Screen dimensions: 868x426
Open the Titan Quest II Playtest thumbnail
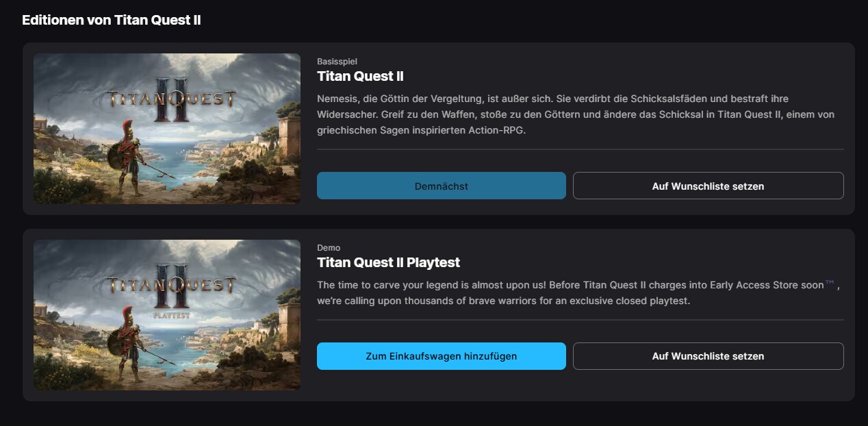coord(167,315)
